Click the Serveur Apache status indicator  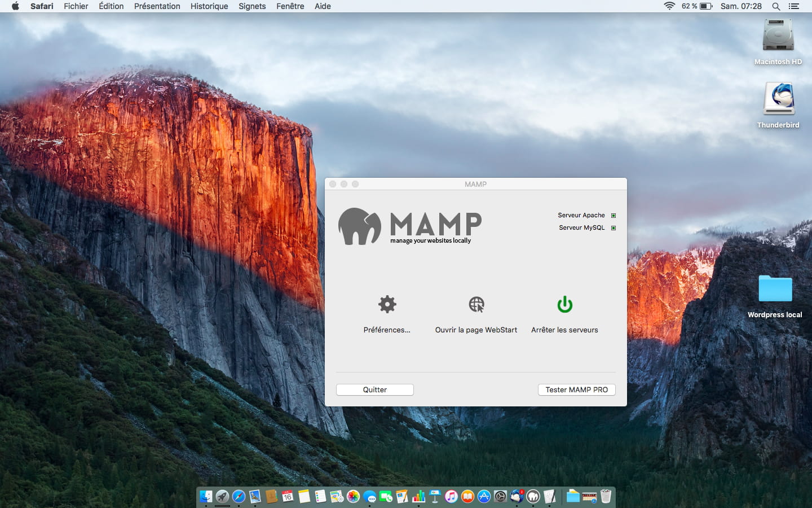(614, 216)
